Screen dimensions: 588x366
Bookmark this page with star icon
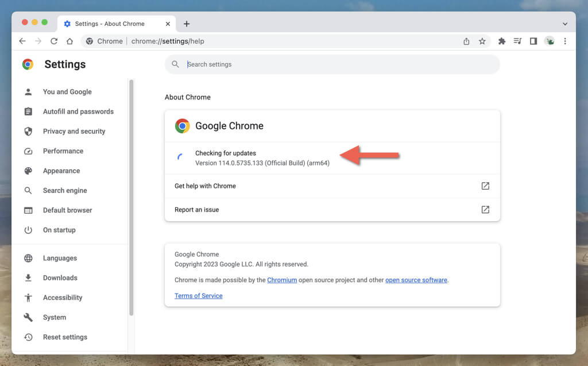[x=482, y=41]
